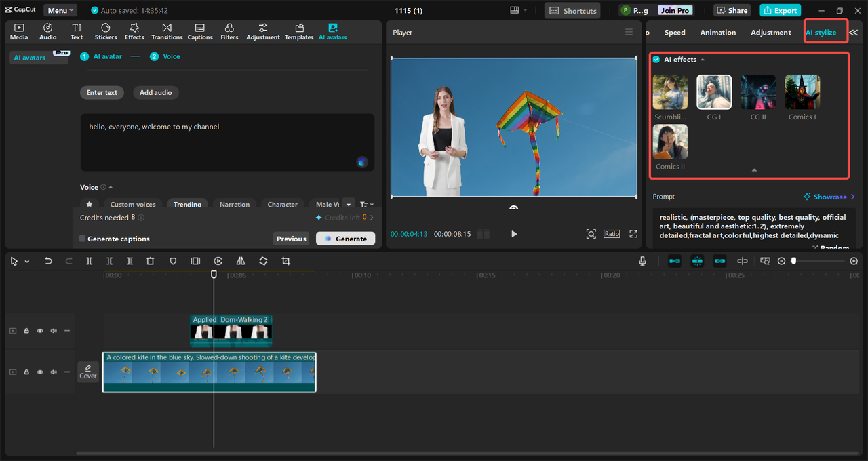The height and width of the screenshot is (461, 868).
Task: Open the Filters panel
Action: (x=229, y=31)
